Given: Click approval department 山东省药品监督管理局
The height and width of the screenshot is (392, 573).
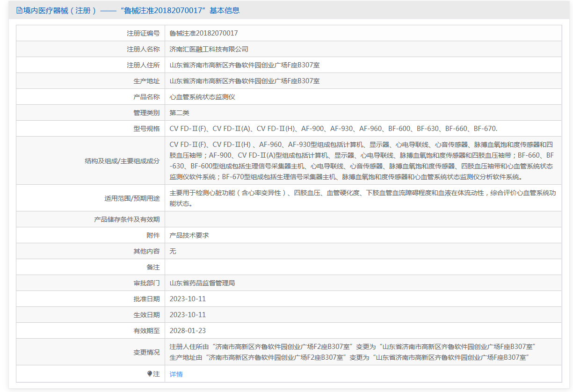Looking at the screenshot, I should pos(202,283).
